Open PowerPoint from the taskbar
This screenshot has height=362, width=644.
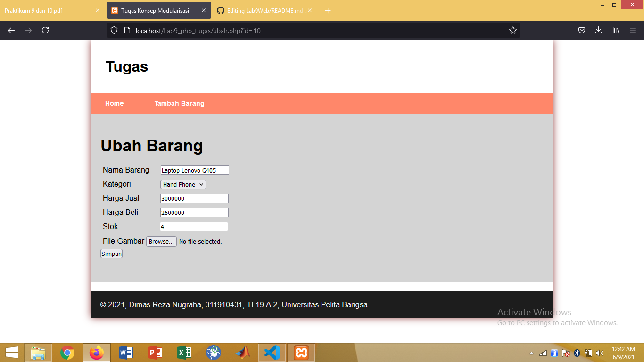tap(155, 353)
